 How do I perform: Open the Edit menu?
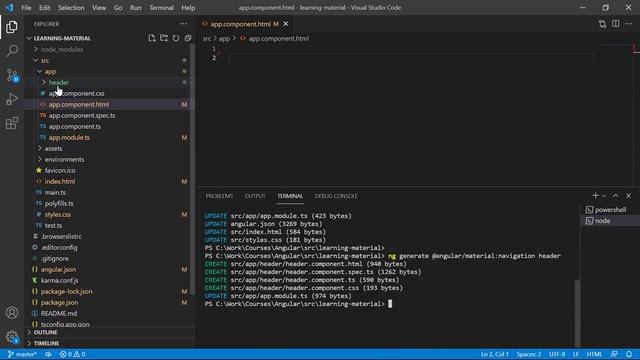[x=44, y=8]
